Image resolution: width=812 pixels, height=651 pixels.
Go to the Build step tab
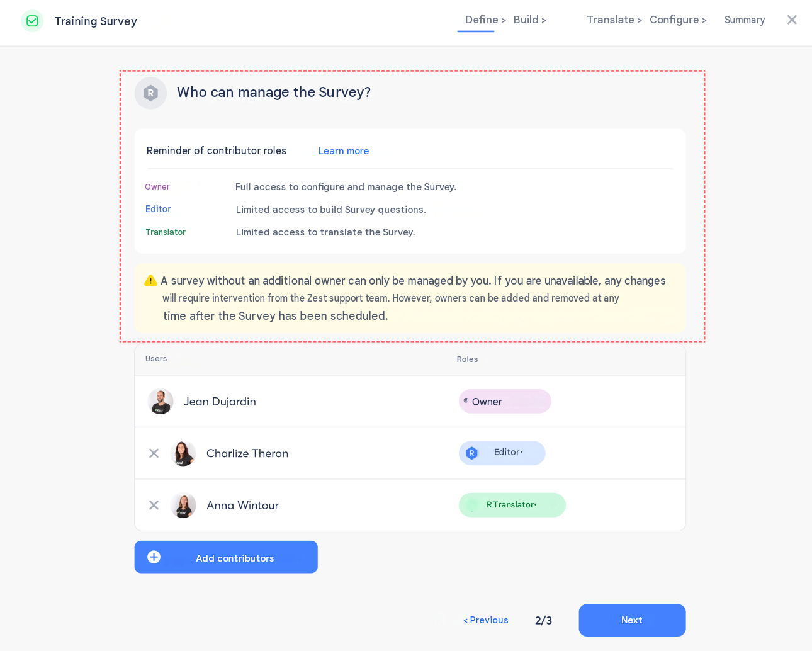coord(530,20)
